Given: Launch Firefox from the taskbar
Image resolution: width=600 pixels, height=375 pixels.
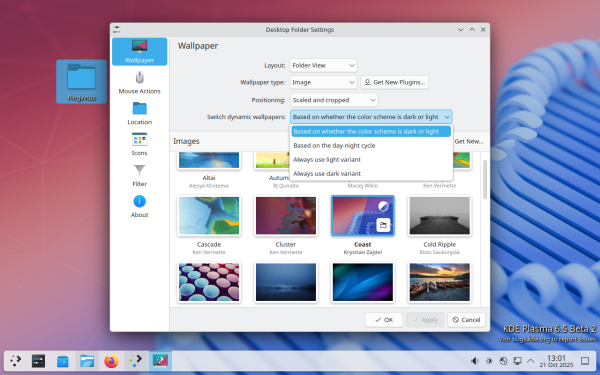Looking at the screenshot, I should coord(111,361).
